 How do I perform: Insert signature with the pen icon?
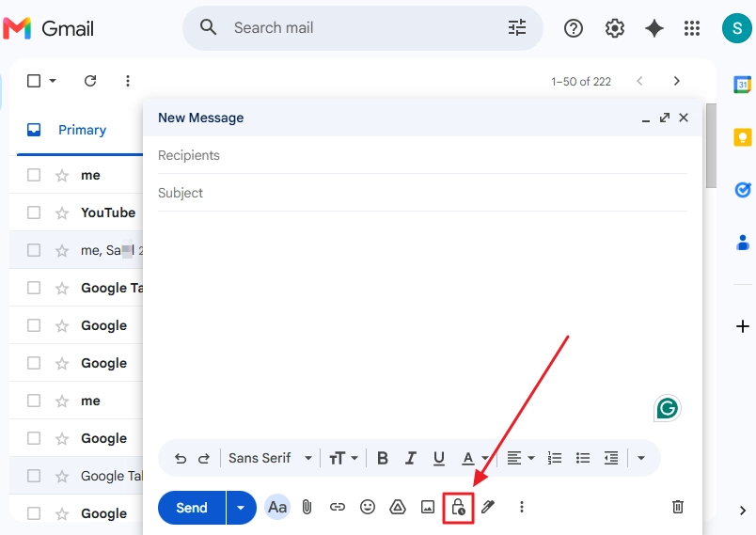point(488,507)
